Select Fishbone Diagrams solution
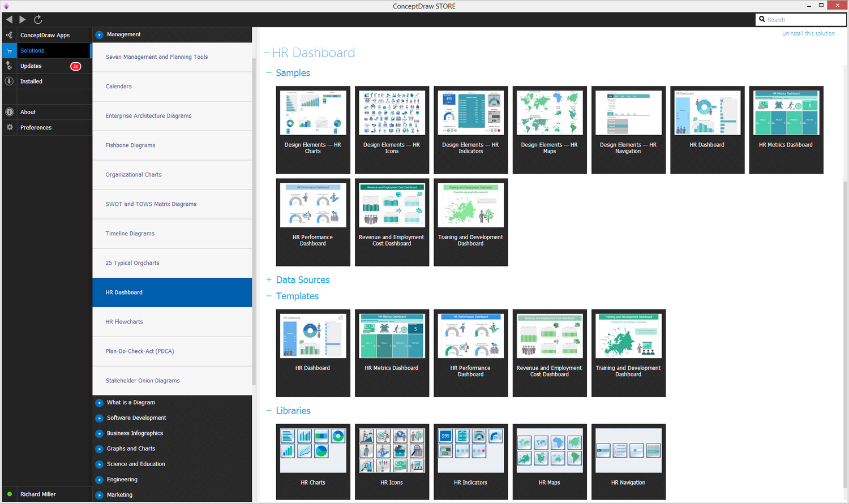Screen dimensions: 849x504 (x=172, y=145)
